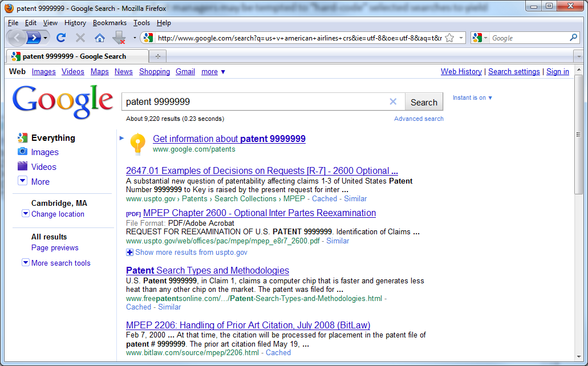
Task: Click the Firefox address bar URL field
Action: pyautogui.click(x=300, y=38)
